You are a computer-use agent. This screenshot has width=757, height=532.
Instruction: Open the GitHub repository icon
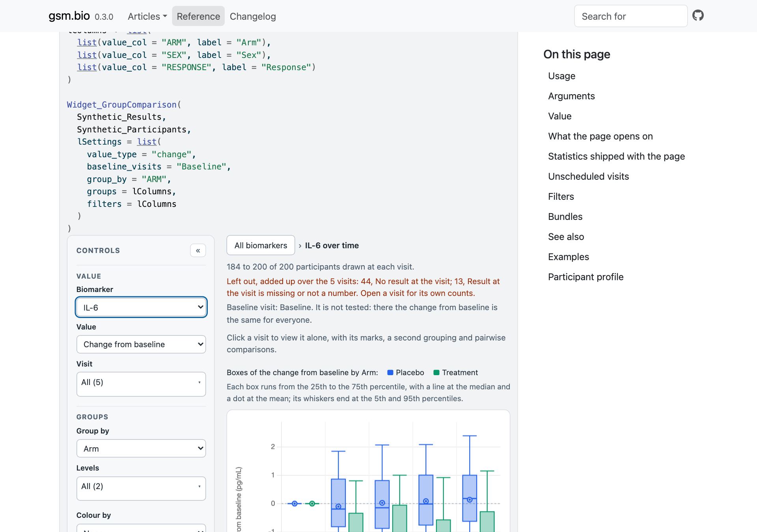pyautogui.click(x=698, y=16)
